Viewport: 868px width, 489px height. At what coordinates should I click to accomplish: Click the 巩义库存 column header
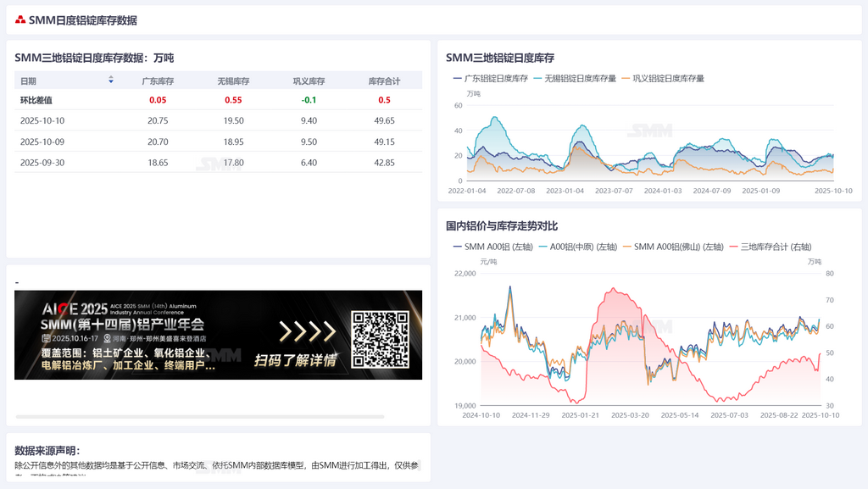309,81
